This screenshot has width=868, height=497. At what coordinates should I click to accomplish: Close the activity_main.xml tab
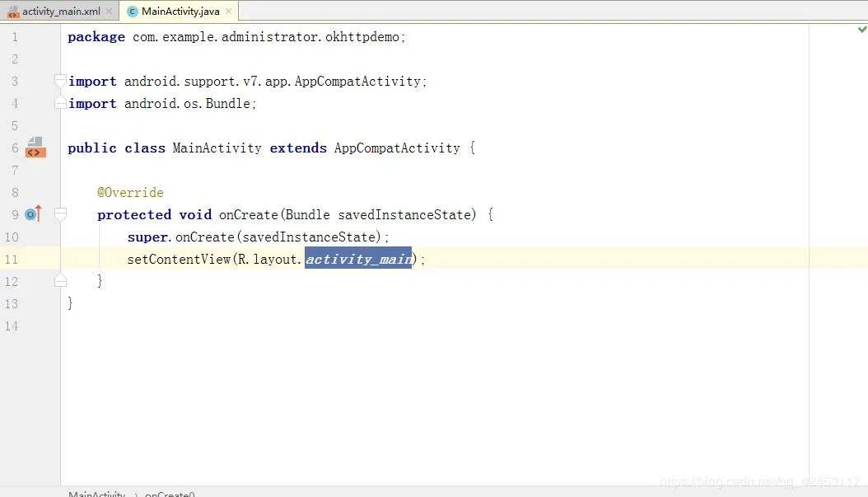pos(109,11)
